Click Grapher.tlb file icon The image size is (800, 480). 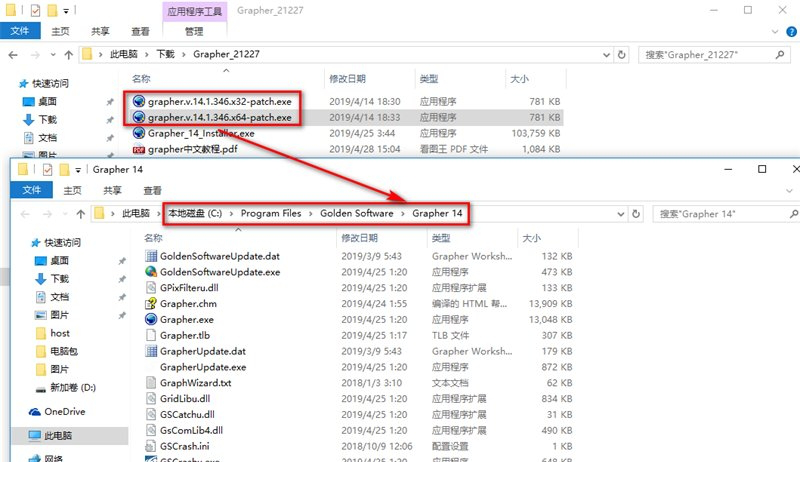pos(151,335)
